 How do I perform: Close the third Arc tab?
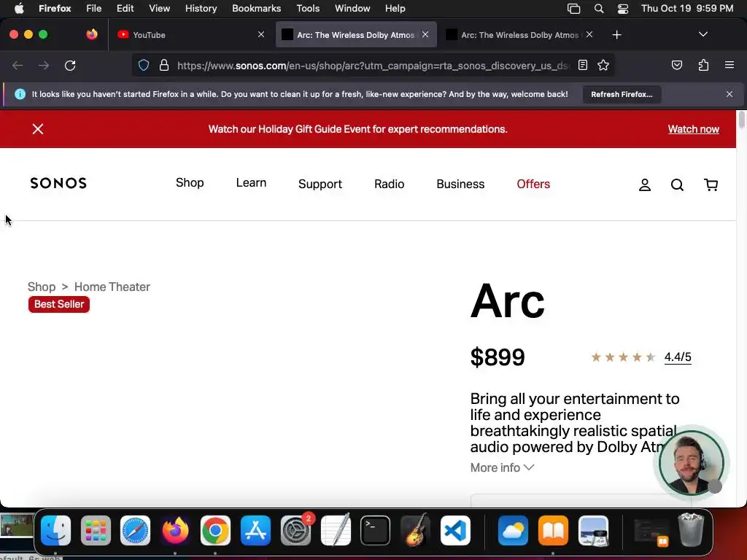589,34
